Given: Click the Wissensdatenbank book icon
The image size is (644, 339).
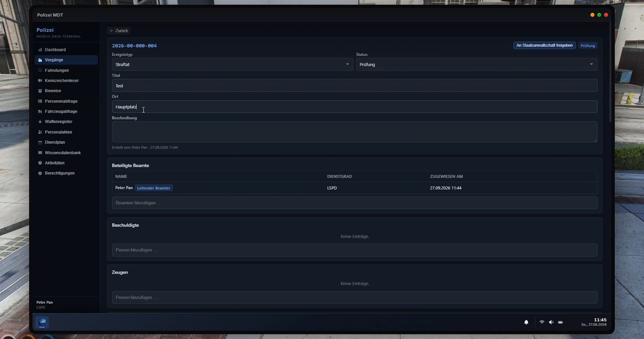Looking at the screenshot, I should [40, 153].
